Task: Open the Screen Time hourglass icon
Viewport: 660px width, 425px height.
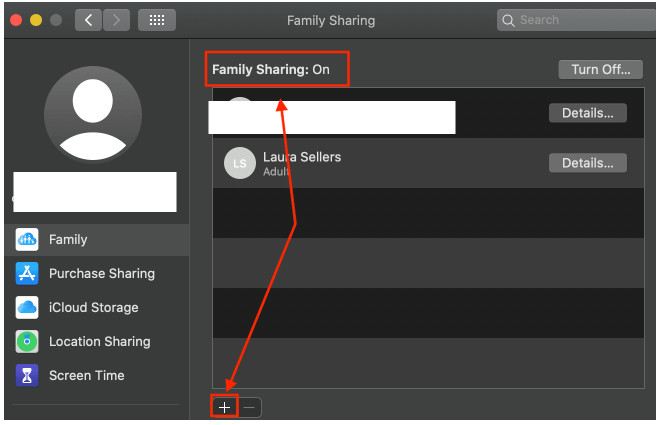Action: (x=28, y=375)
